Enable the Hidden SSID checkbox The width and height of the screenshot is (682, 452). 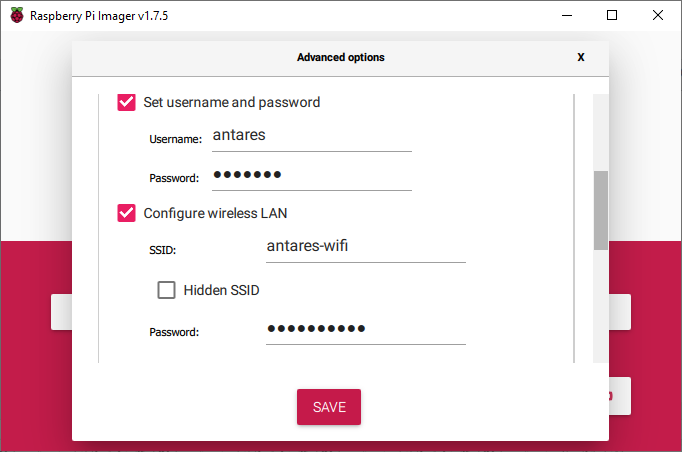167,291
